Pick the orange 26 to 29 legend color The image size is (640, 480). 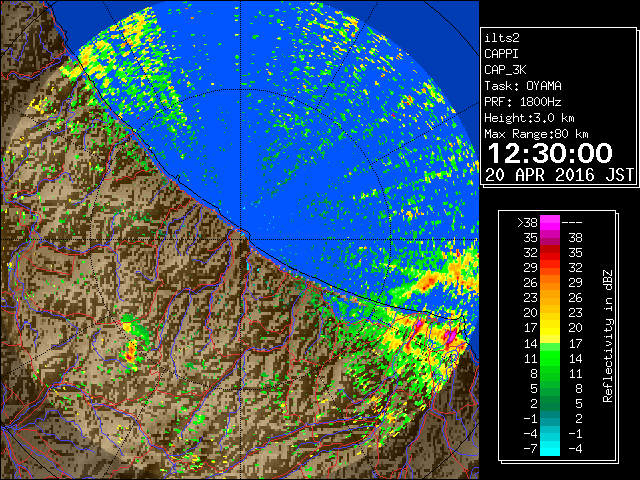(x=550, y=282)
